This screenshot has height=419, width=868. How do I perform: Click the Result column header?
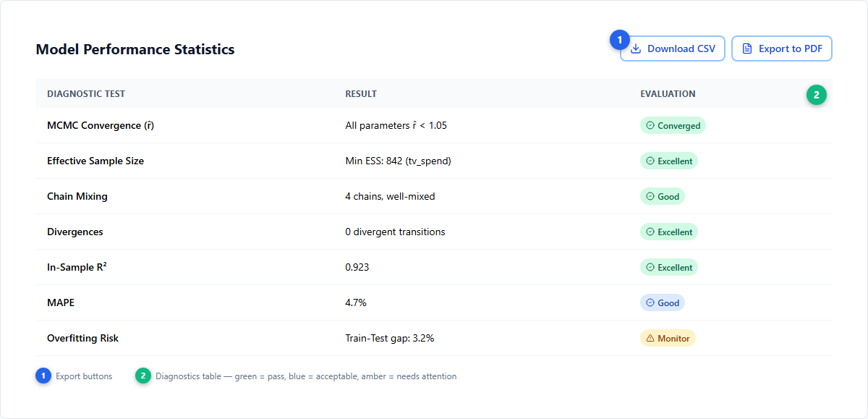pyautogui.click(x=361, y=94)
